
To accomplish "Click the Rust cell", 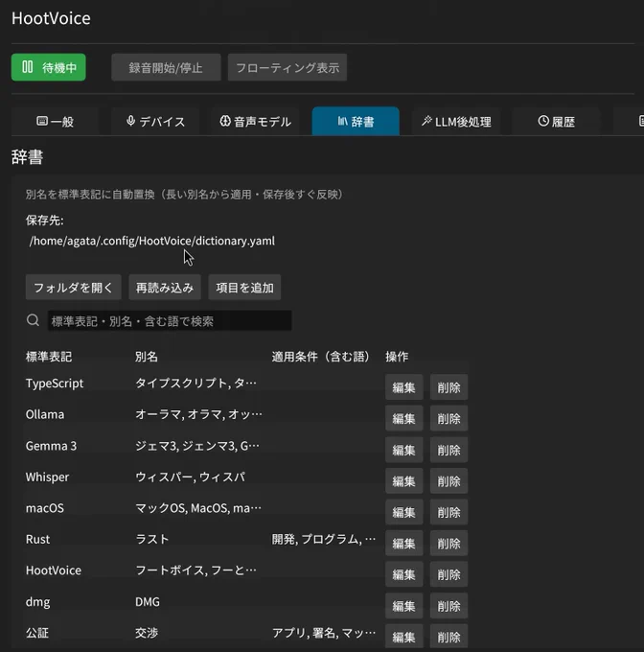I will (37, 539).
